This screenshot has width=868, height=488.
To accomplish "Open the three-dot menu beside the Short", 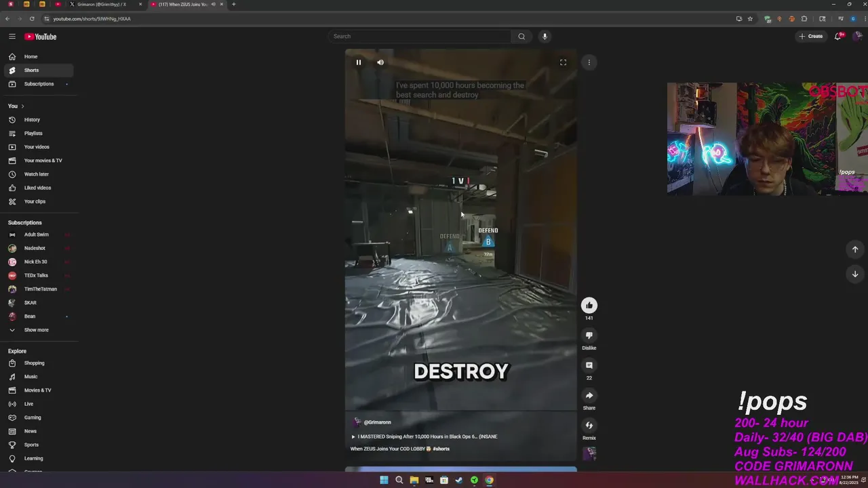I will (589, 62).
